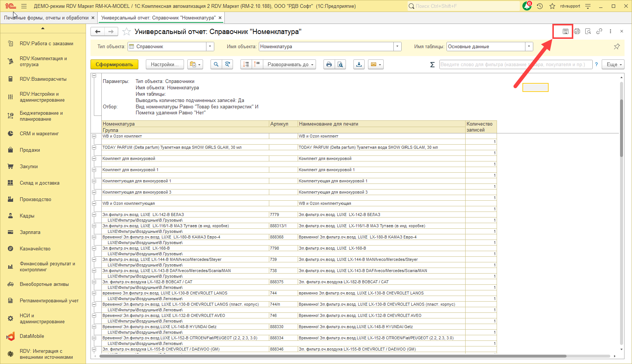Click the filter word input field

pyautogui.click(x=515, y=64)
